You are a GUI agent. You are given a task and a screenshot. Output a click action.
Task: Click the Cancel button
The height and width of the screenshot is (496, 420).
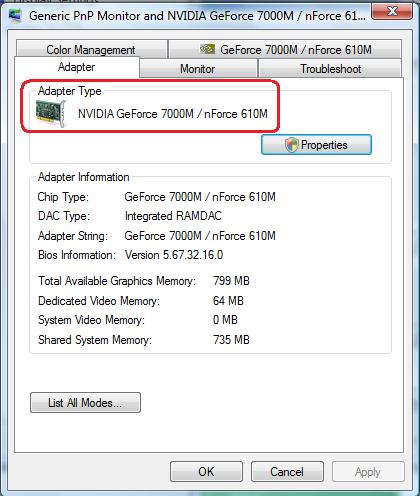pos(287,472)
